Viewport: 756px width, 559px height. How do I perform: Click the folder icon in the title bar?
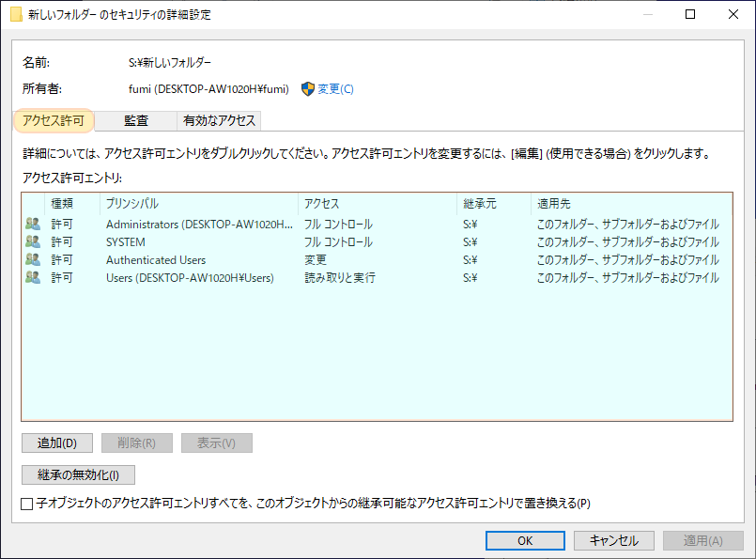point(16,14)
